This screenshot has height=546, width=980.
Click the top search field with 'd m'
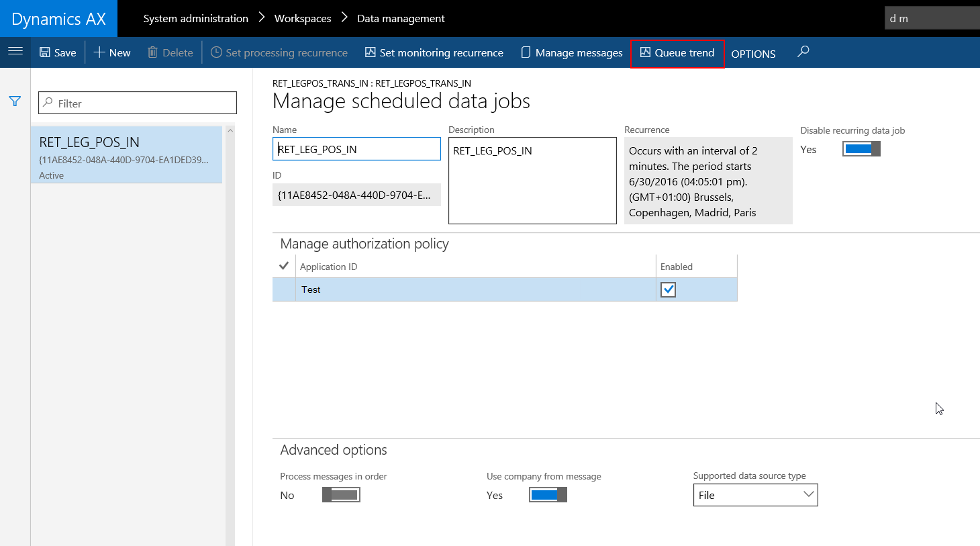(x=932, y=18)
